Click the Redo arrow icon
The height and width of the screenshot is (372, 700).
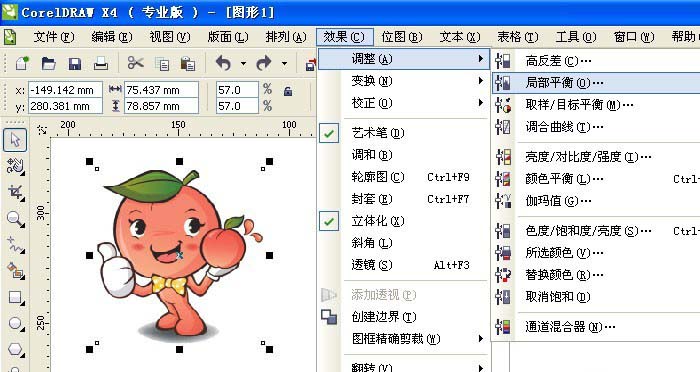264,63
